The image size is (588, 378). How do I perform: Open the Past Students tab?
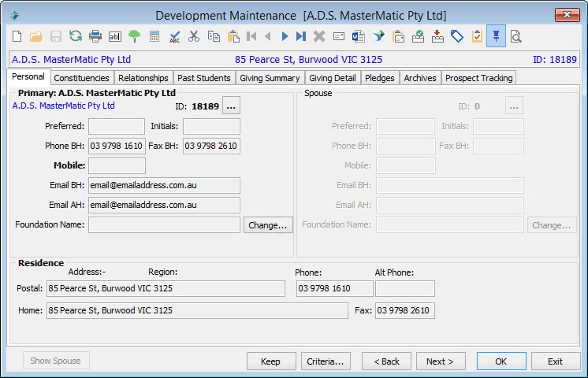click(x=204, y=78)
